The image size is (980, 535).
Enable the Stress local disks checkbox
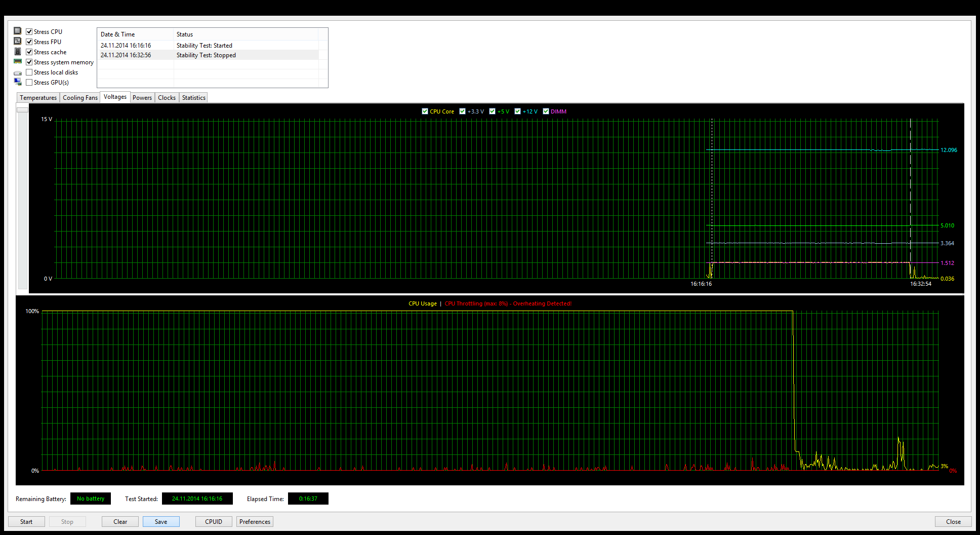click(29, 72)
